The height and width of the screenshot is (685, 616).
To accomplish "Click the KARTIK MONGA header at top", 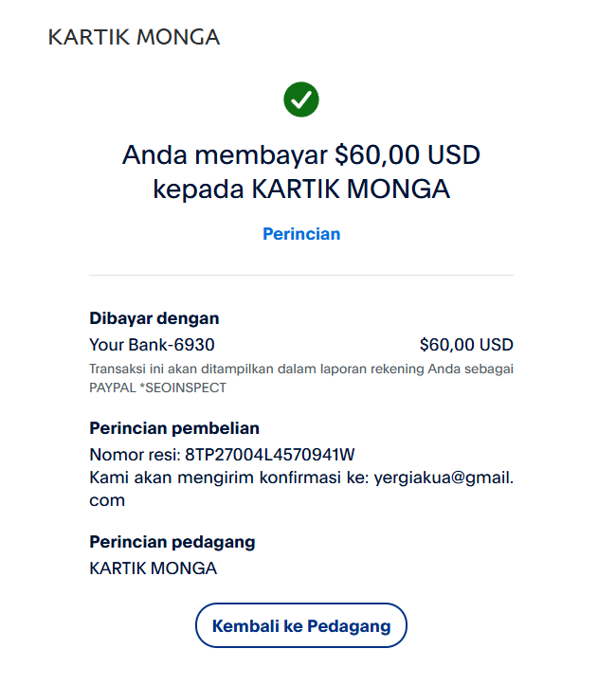I will pos(134,38).
